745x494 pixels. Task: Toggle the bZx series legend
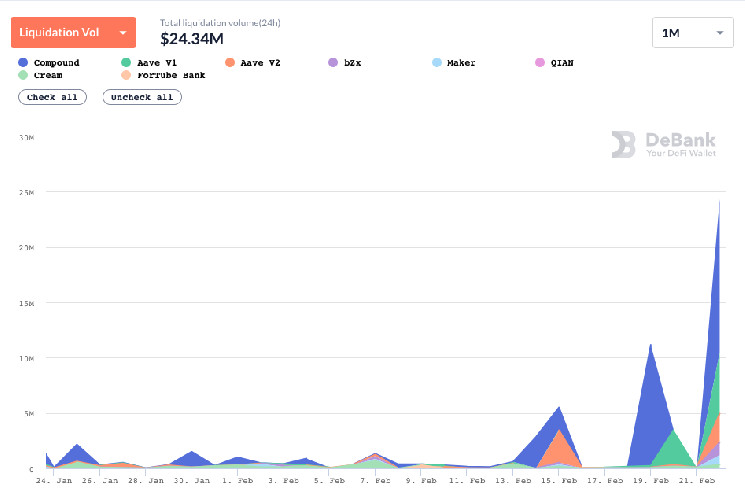[x=345, y=63]
